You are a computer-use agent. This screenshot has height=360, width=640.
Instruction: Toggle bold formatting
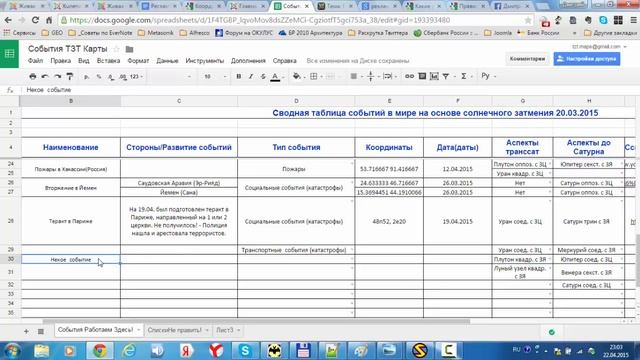[239, 76]
